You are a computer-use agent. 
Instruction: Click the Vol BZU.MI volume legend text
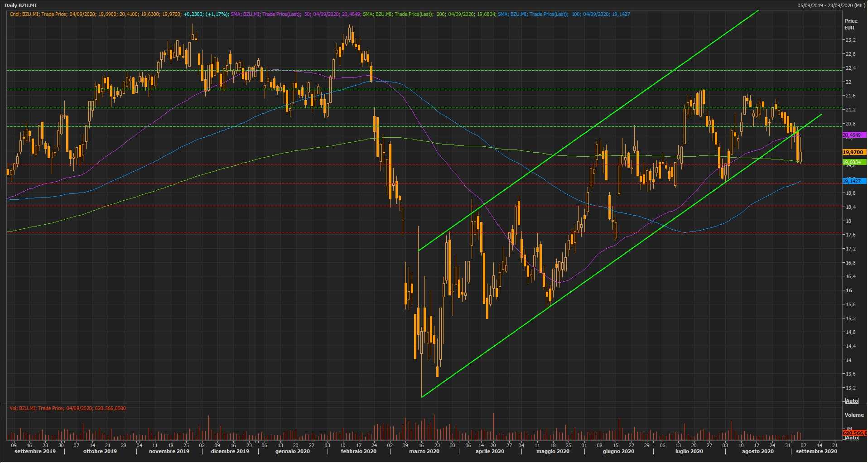pos(68,408)
